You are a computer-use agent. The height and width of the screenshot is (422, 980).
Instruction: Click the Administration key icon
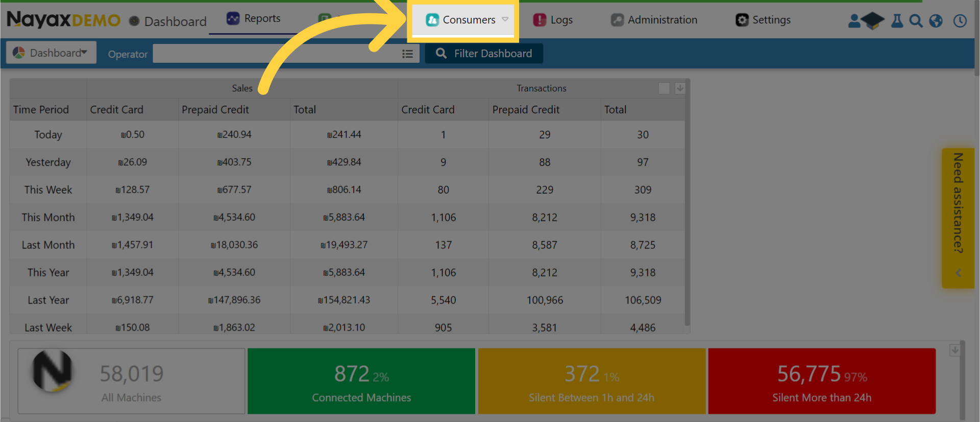click(617, 20)
